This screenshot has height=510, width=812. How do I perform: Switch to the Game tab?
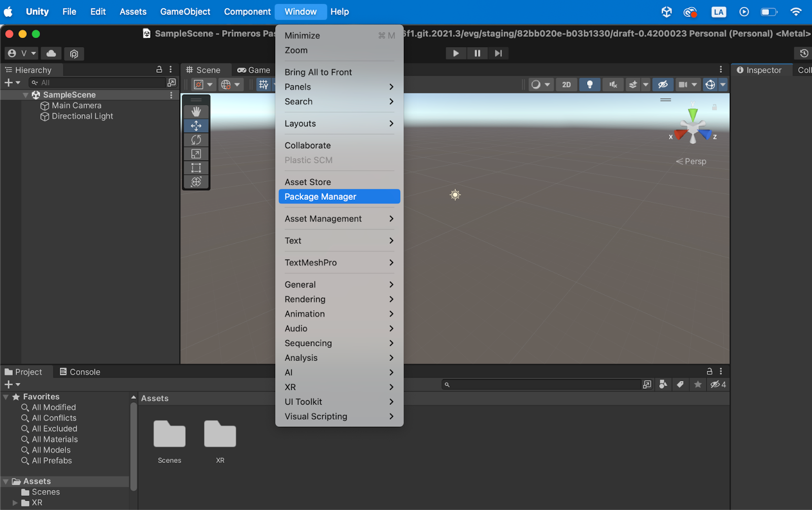(x=254, y=70)
